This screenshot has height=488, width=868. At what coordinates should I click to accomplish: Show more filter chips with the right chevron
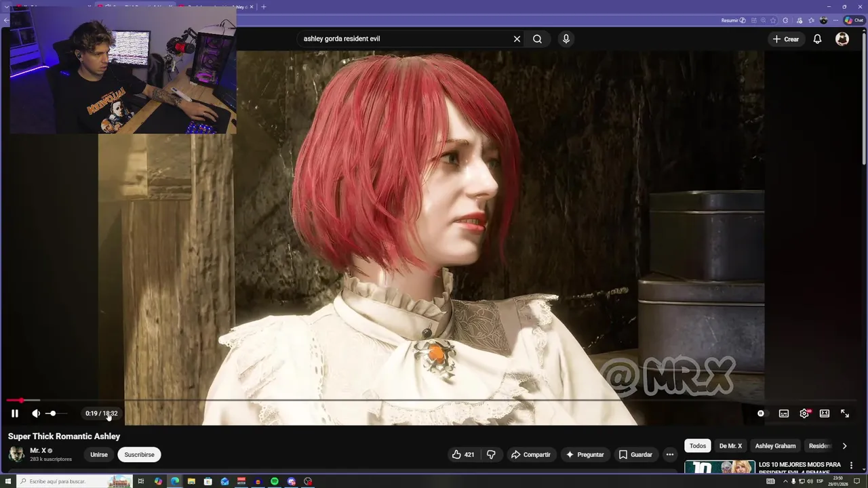[x=844, y=446]
